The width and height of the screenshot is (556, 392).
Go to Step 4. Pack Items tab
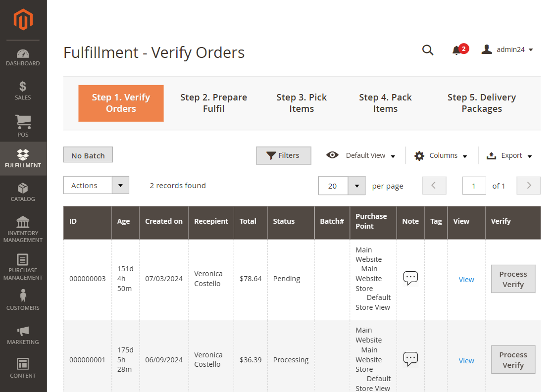(385, 103)
